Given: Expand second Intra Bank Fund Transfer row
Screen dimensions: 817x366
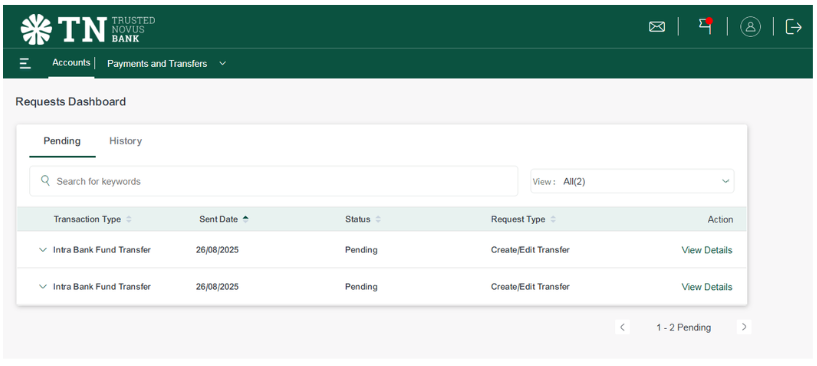Looking at the screenshot, I should click(x=43, y=287).
